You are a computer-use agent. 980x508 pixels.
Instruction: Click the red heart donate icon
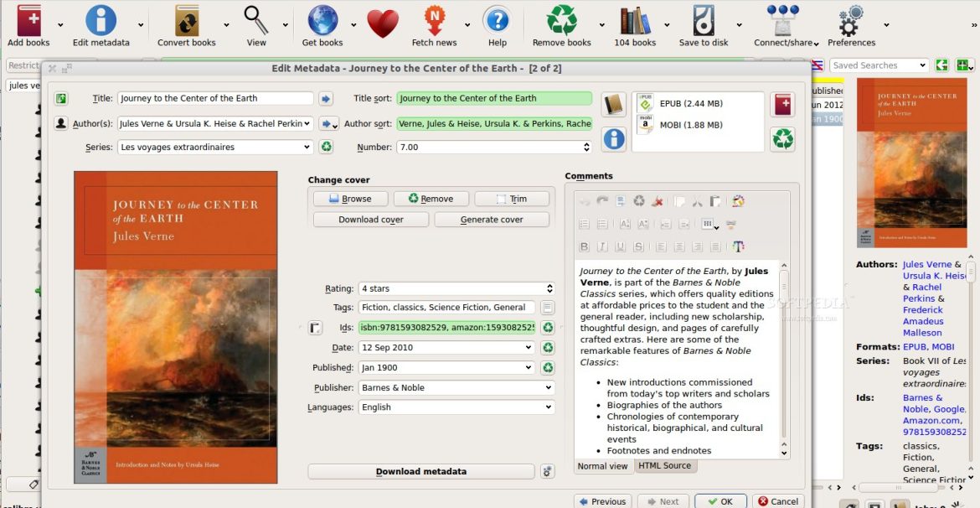(x=383, y=23)
